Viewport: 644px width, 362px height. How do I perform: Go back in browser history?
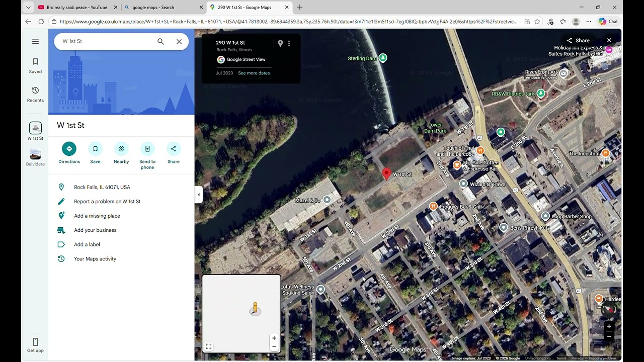[28, 22]
